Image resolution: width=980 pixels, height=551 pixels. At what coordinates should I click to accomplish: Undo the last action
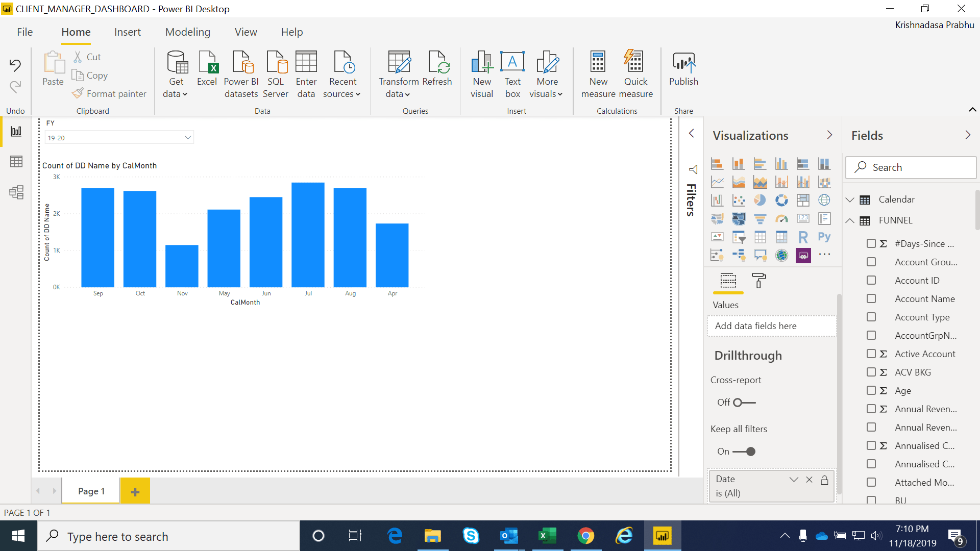click(x=15, y=65)
